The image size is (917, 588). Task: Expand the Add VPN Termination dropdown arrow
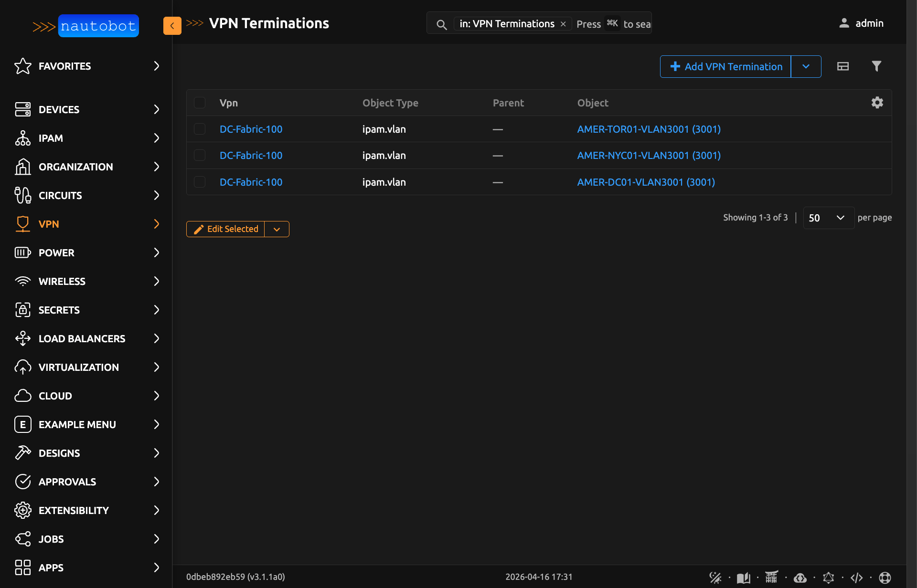pyautogui.click(x=806, y=66)
